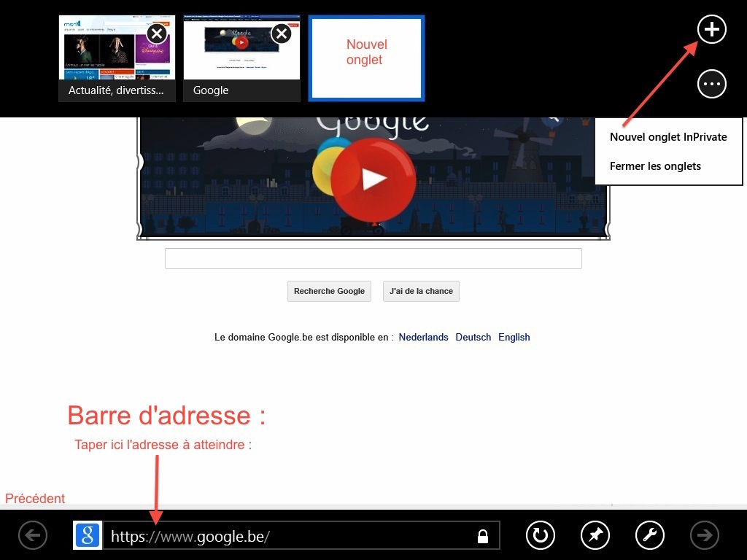Click the J'ai de la chance button
Image resolution: width=747 pixels, height=560 pixels.
pos(421,291)
